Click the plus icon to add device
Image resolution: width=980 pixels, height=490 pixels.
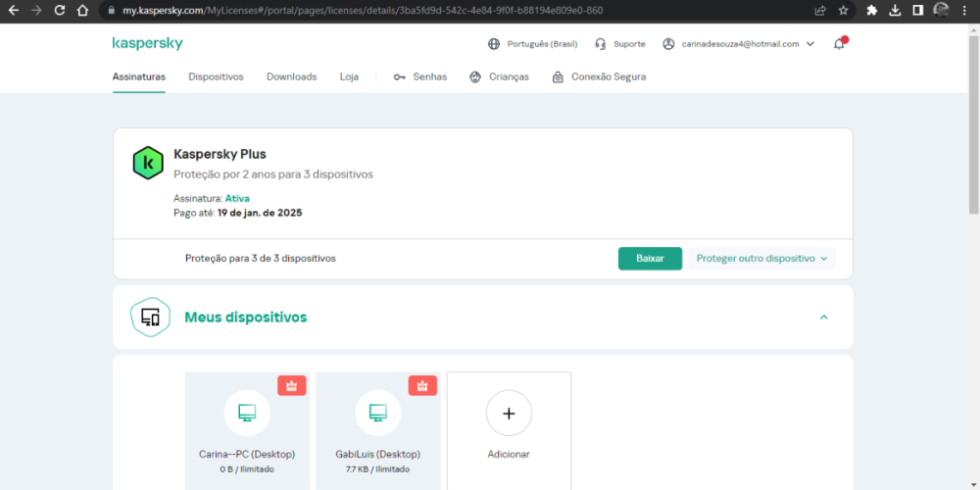point(509,413)
